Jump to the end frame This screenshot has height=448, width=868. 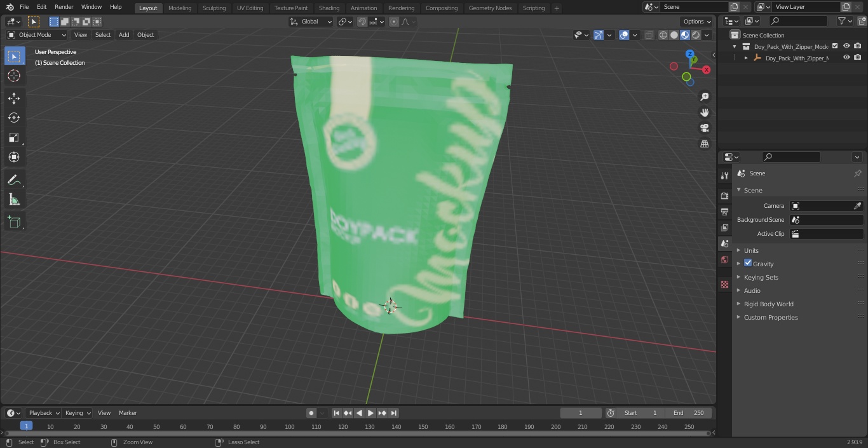pyautogui.click(x=394, y=413)
